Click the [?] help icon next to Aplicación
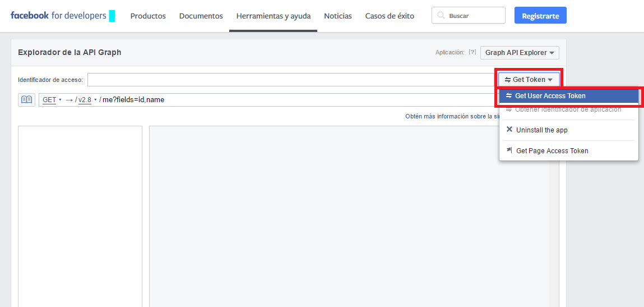The height and width of the screenshot is (307, 644). coord(472,52)
